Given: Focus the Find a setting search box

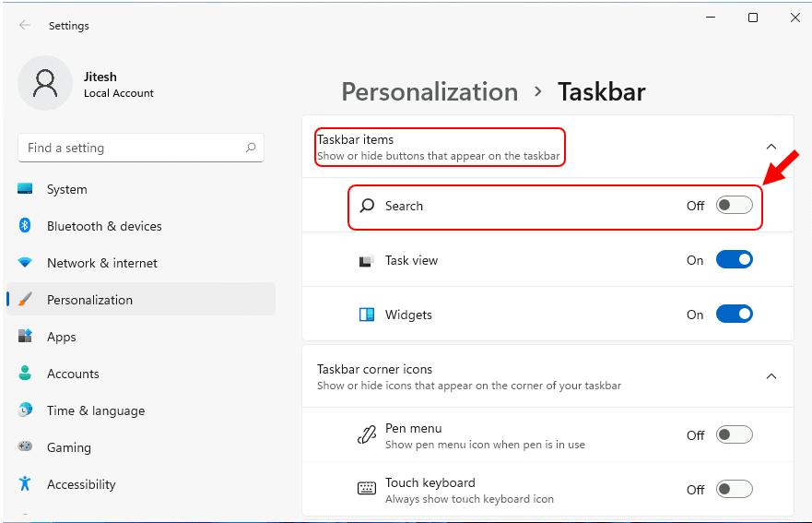Looking at the screenshot, I should (141, 148).
